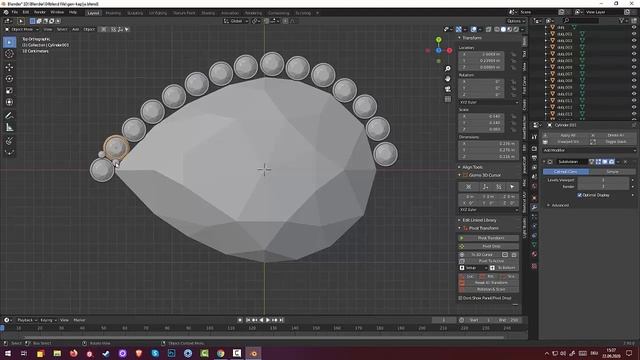Select the Annotate pencil tool

click(x=9, y=116)
